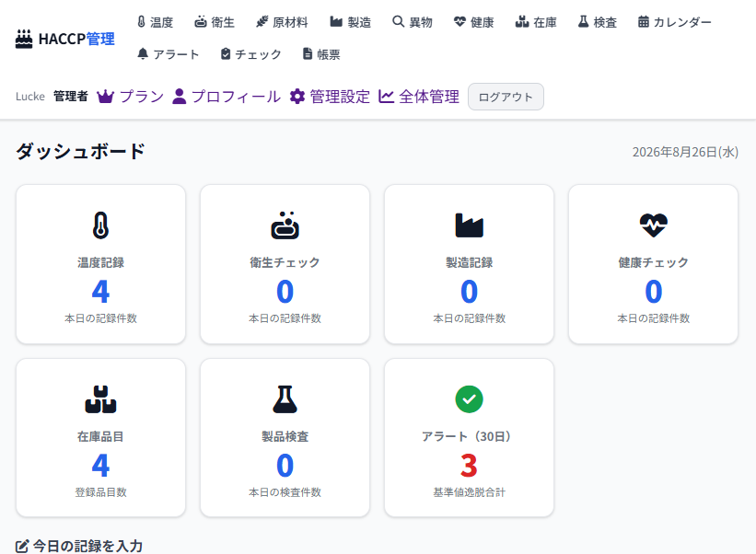Select the 製造 menu item

tap(351, 22)
